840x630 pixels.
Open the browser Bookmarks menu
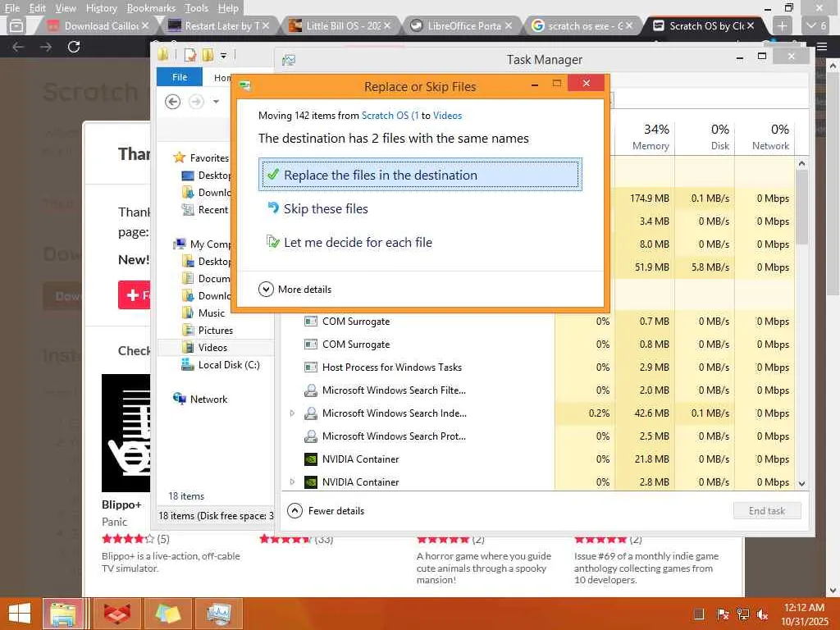click(151, 8)
